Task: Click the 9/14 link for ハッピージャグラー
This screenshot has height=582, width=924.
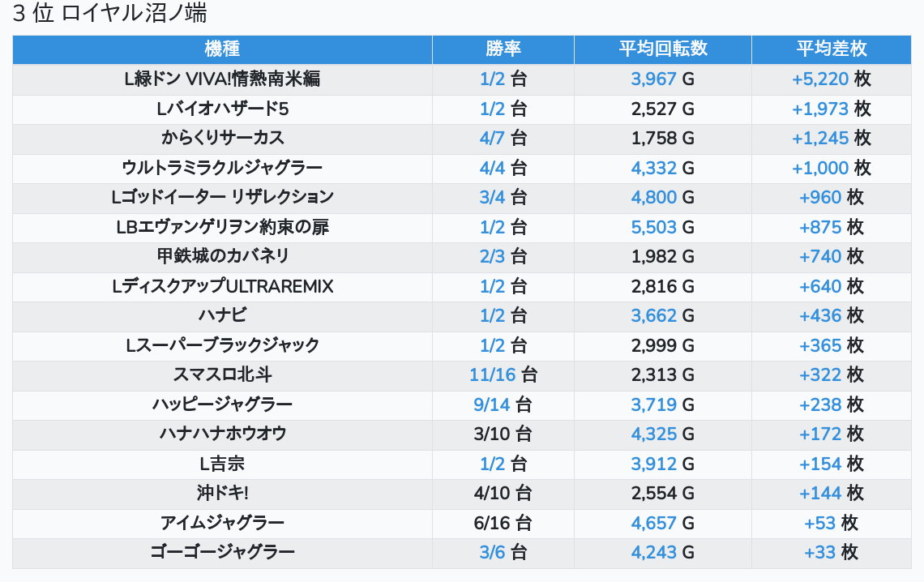Action: point(492,404)
